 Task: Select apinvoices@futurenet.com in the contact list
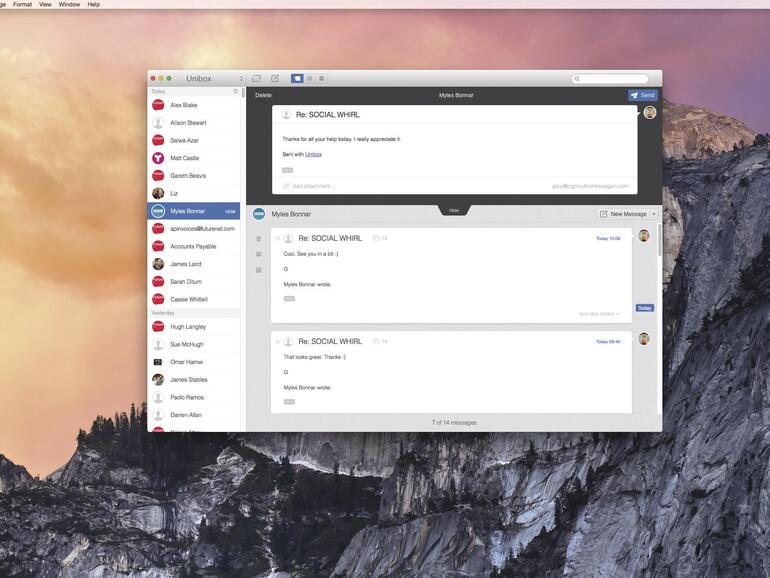tap(194, 229)
